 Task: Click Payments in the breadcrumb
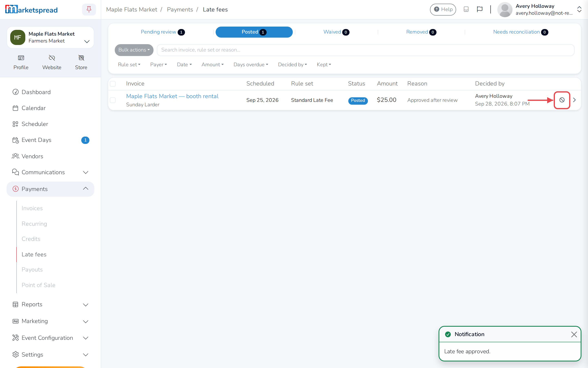pyautogui.click(x=180, y=9)
